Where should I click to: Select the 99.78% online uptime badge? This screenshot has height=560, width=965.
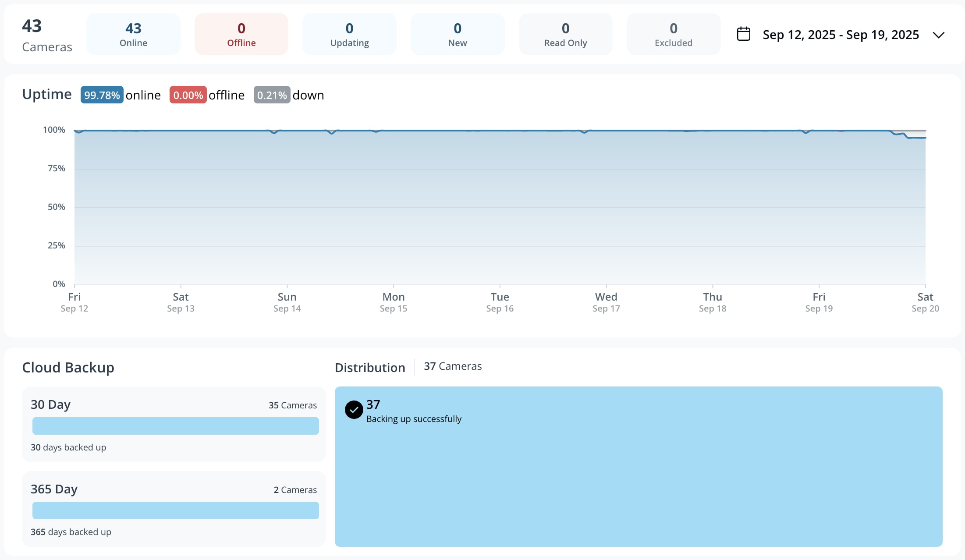(x=102, y=95)
